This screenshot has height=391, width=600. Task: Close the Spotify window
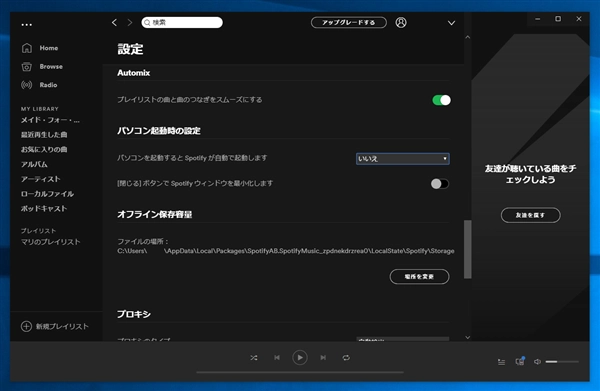pos(579,19)
